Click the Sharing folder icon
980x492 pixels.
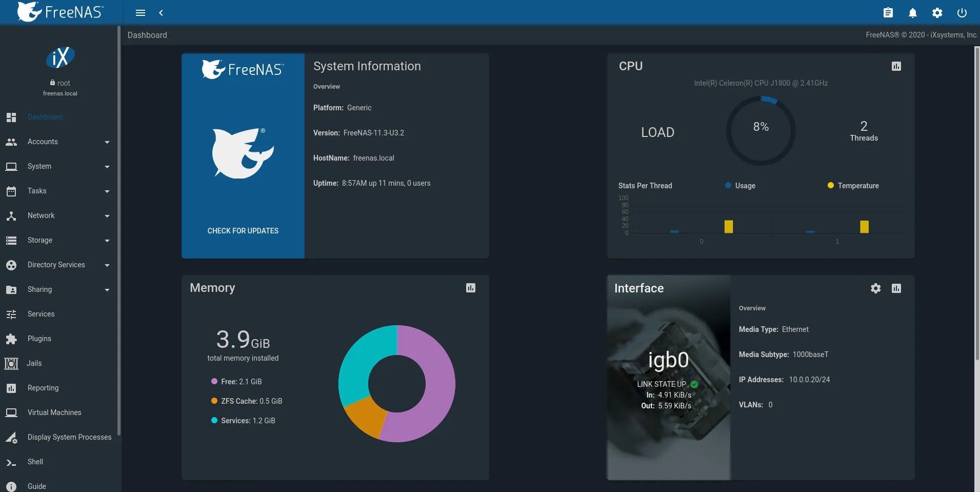click(x=11, y=289)
